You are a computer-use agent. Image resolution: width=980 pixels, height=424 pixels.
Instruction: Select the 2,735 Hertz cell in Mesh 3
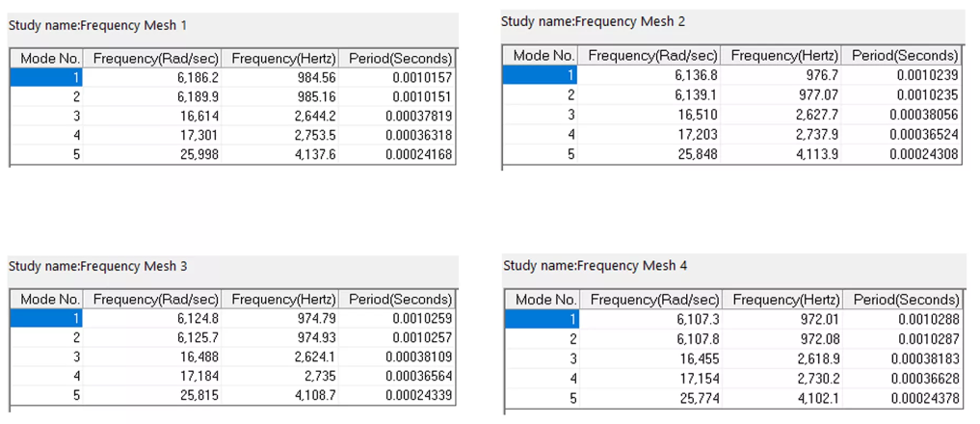click(280, 377)
